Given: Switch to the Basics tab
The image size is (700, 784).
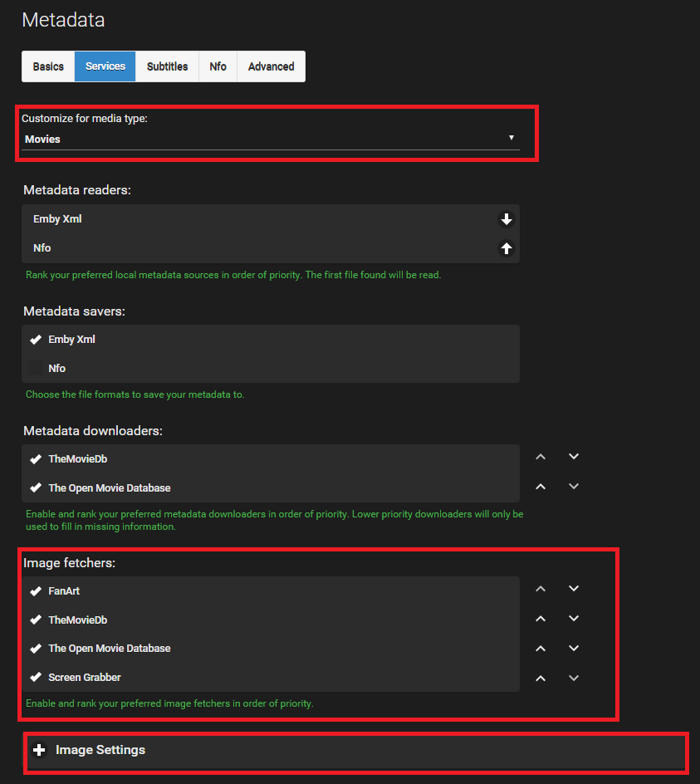Looking at the screenshot, I should pyautogui.click(x=48, y=66).
